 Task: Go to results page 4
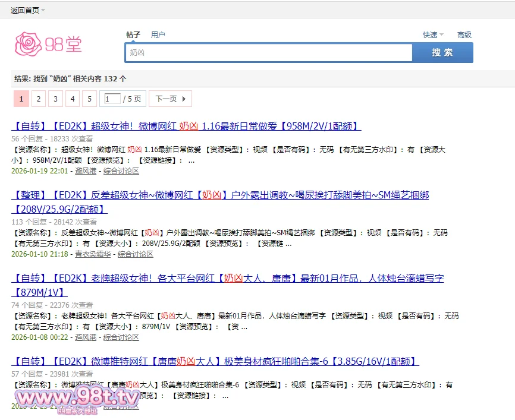(73, 99)
